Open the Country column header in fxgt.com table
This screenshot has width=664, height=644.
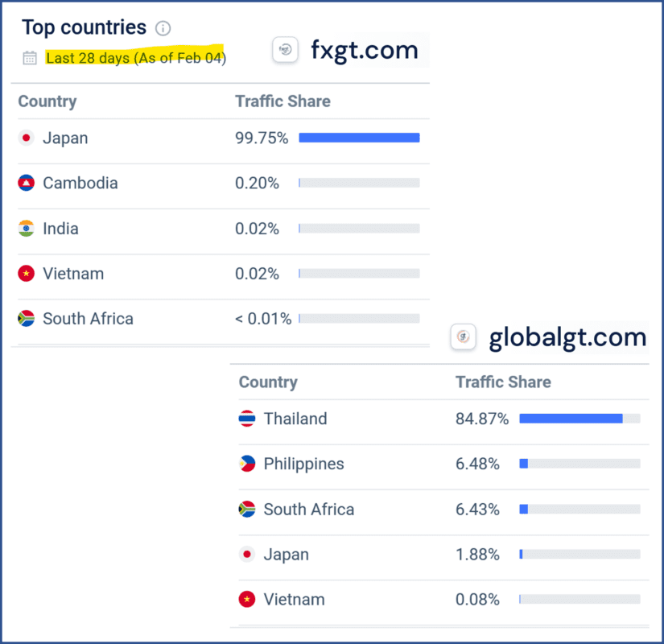48,101
